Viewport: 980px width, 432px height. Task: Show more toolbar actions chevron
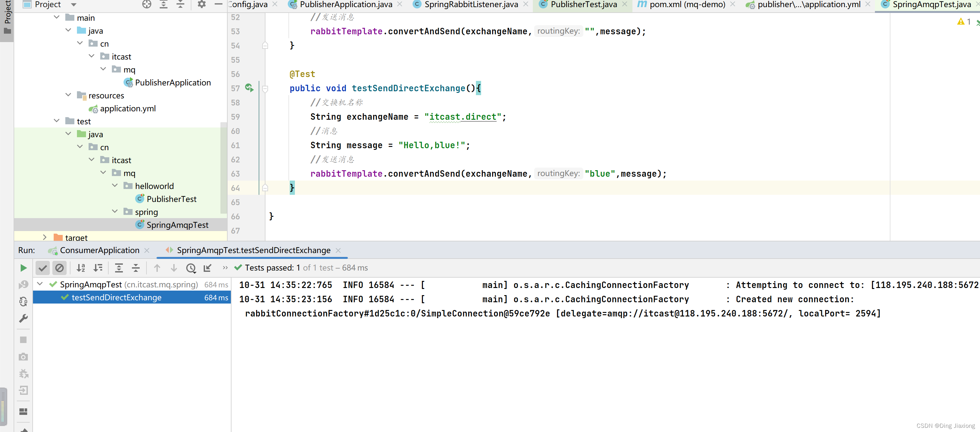click(225, 268)
